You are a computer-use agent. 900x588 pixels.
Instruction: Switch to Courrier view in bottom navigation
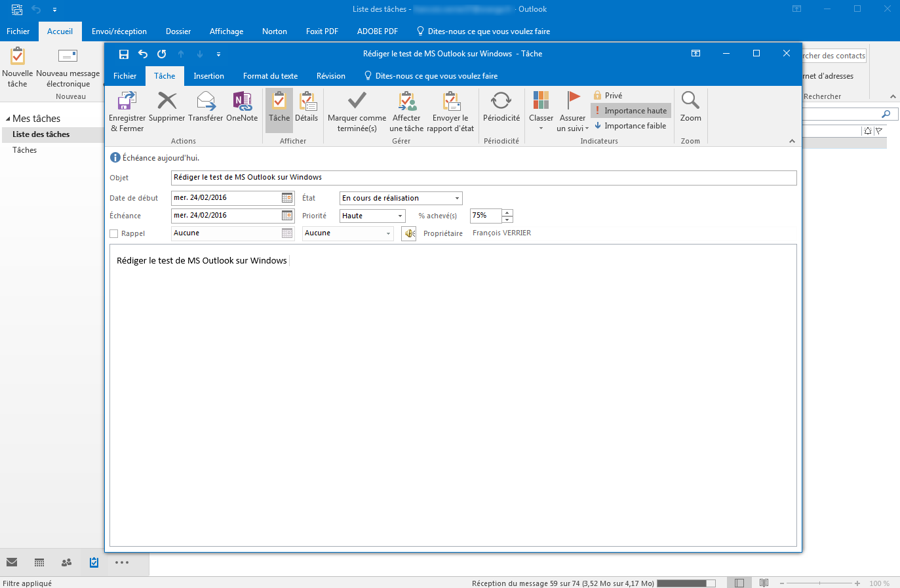pos(11,562)
